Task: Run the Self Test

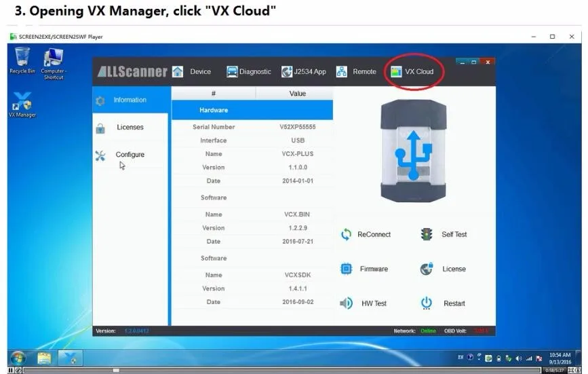Action: [x=444, y=234]
